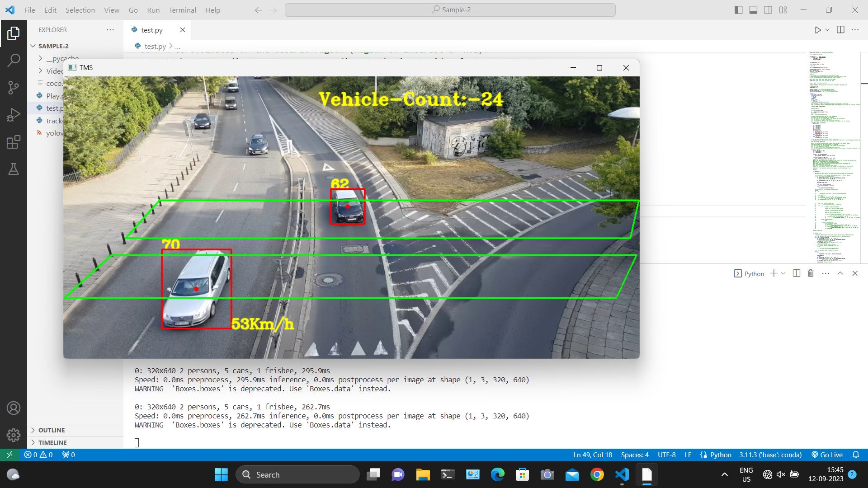Image resolution: width=868 pixels, height=488 pixels.
Task: Select the test.py editor tab
Action: pyautogui.click(x=152, y=30)
